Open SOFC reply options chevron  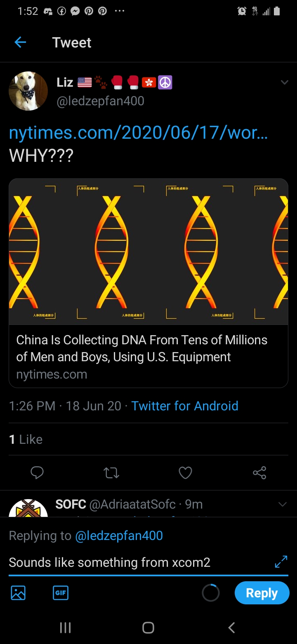click(x=283, y=504)
